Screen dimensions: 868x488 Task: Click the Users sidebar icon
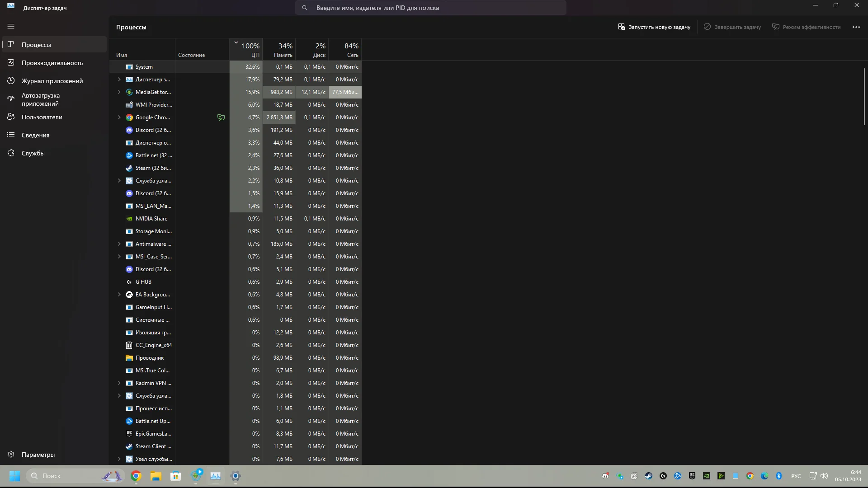tap(11, 117)
